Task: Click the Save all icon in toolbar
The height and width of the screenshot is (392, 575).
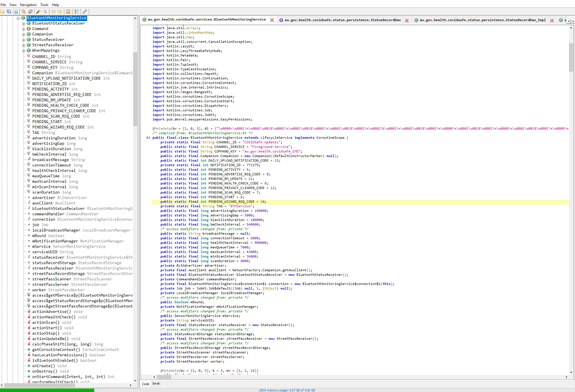Action: [x=9, y=12]
